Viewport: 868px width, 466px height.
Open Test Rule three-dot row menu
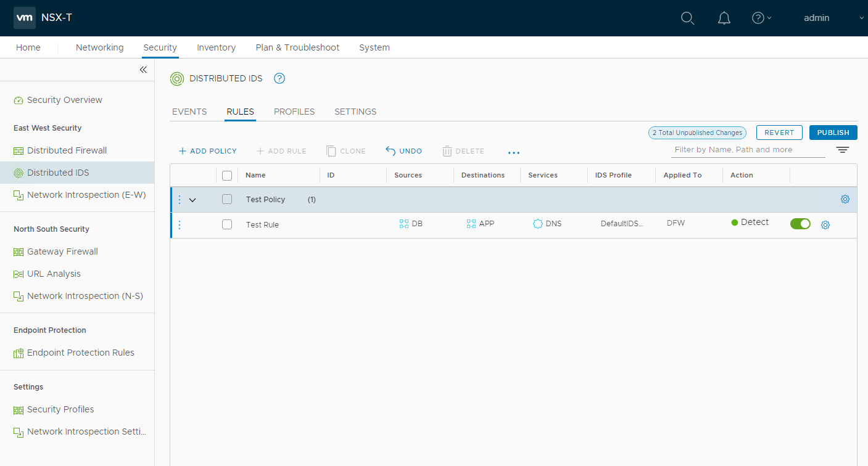(x=180, y=225)
